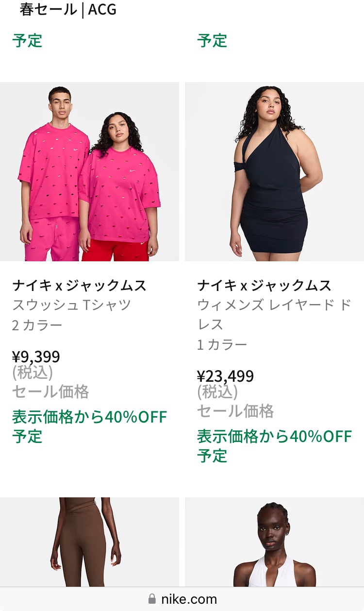Select the スウッシュ Tシャツ subtitle
This screenshot has height=611, width=364.
(72, 305)
